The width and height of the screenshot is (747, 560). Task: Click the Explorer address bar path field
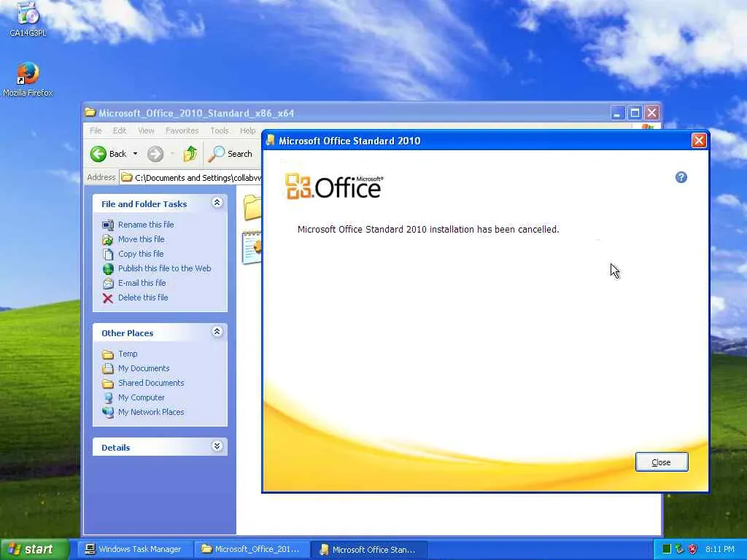(190, 178)
